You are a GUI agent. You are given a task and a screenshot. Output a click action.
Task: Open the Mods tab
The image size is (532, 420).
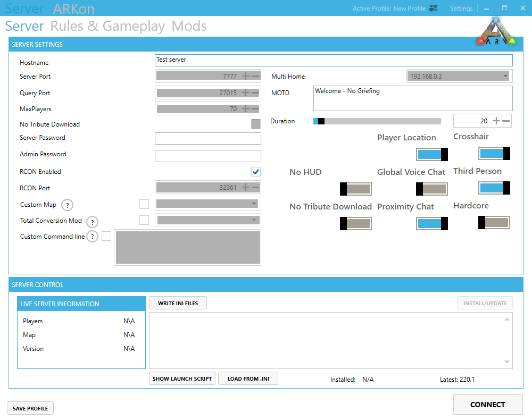click(189, 27)
